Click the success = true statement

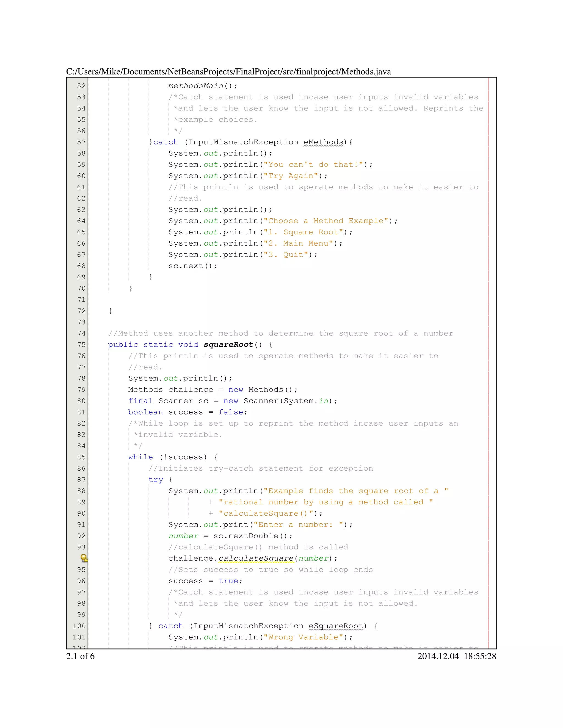205,581
